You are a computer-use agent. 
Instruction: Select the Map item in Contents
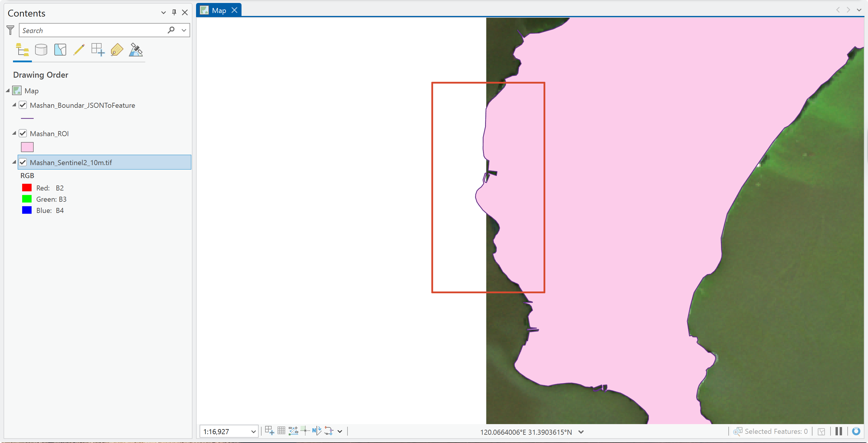(x=31, y=91)
